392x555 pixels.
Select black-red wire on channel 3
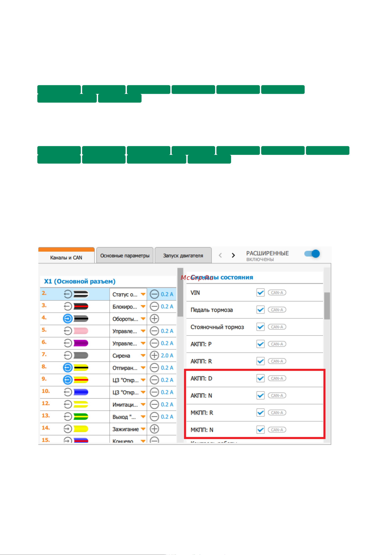pos(81,307)
